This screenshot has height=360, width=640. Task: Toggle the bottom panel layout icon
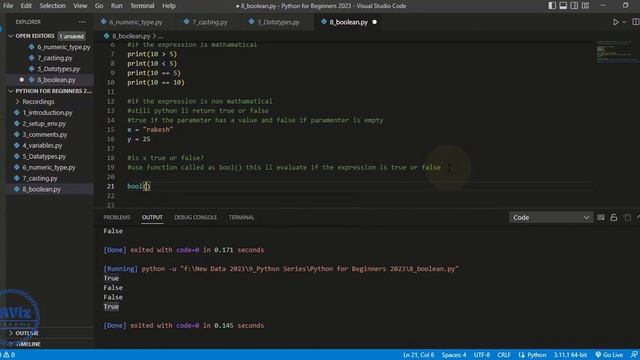point(563,6)
